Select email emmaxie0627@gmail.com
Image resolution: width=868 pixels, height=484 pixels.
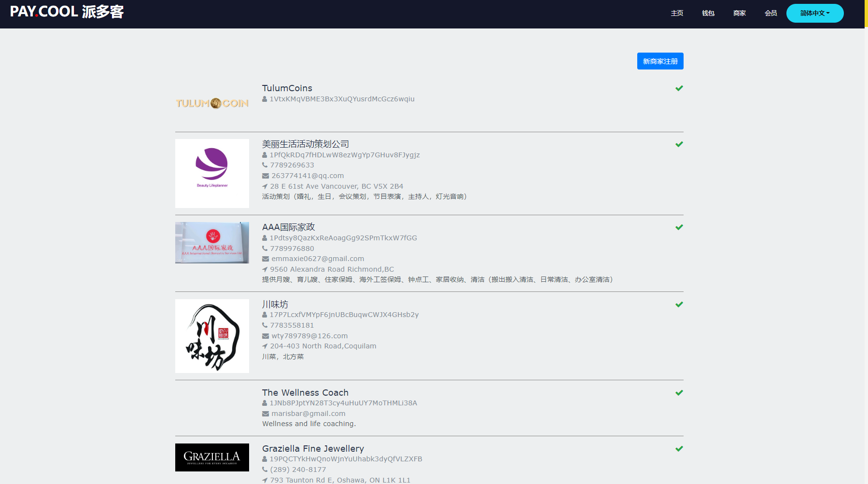(x=318, y=259)
